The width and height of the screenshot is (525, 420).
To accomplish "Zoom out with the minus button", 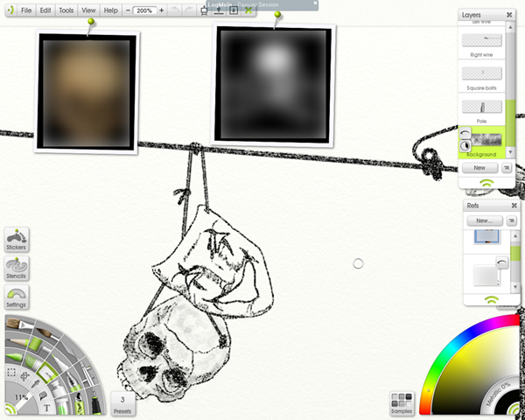I will [128, 10].
